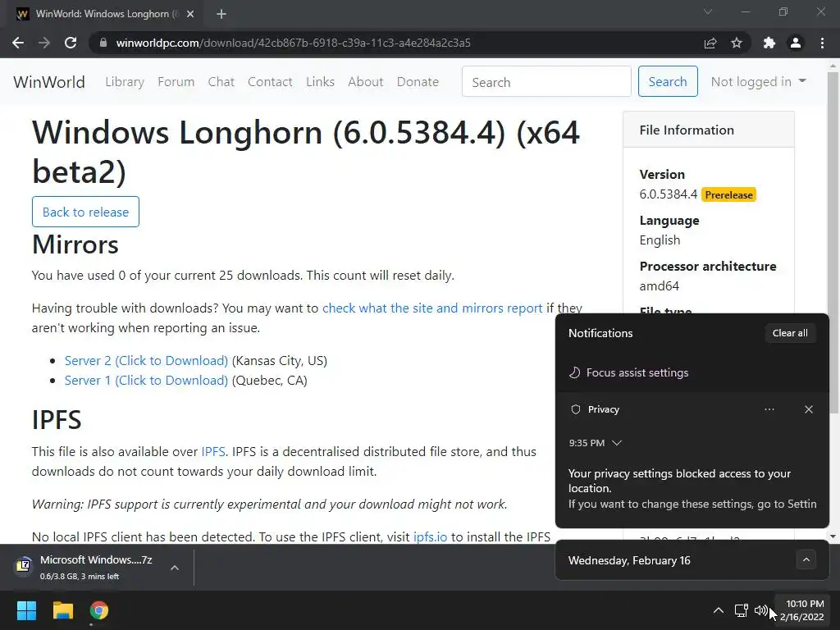Expand download item options caret
This screenshot has height=630, width=840.
pos(175,568)
